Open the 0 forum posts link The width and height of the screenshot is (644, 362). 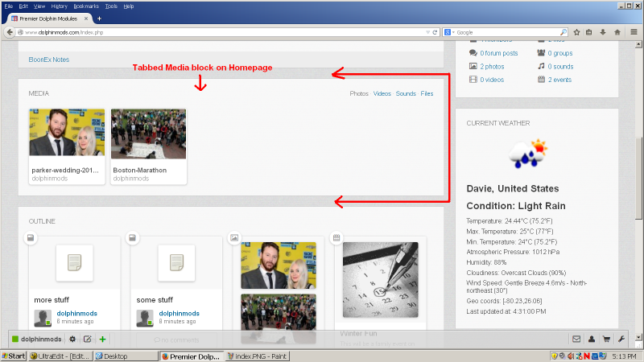pos(499,53)
